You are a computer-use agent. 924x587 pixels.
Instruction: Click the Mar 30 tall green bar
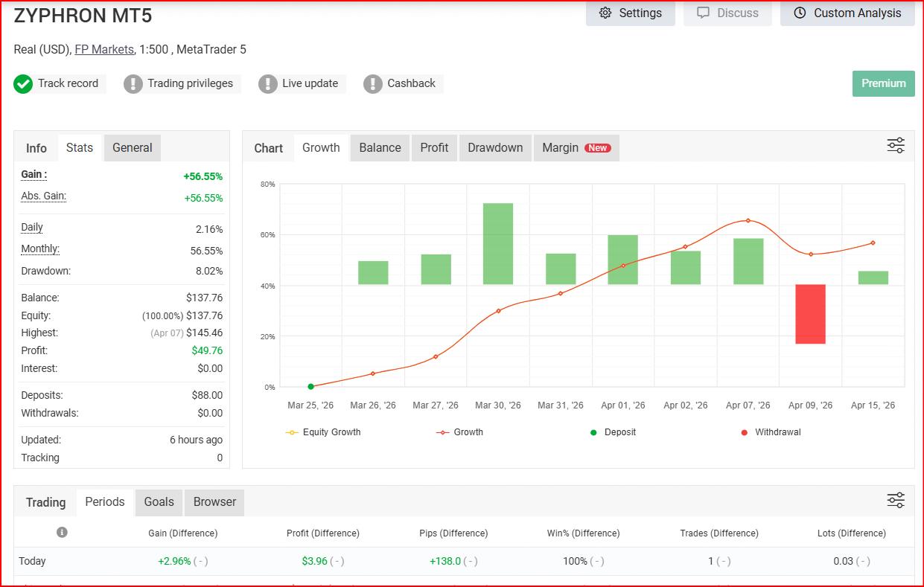tap(498, 243)
